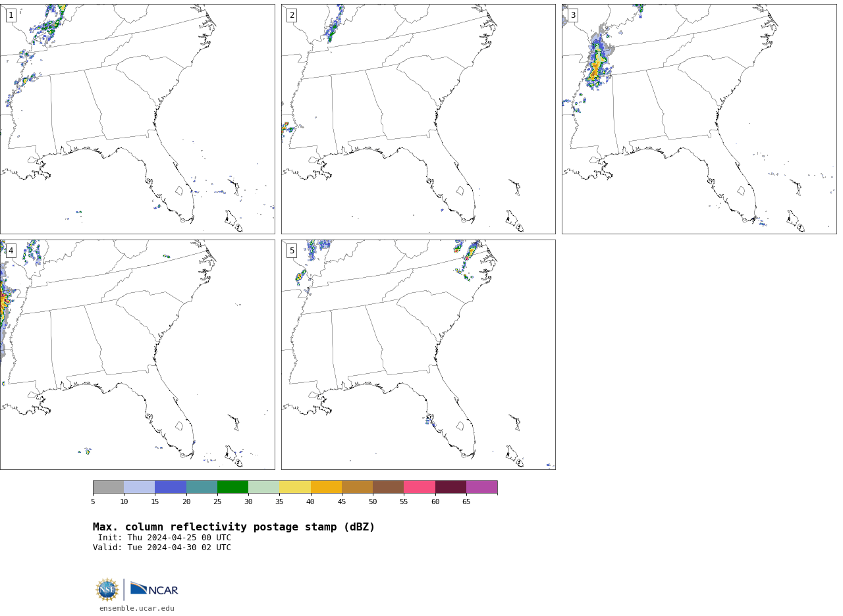843x616 pixels.
Task: Click the 'Init: Thu 2024-04-25 00 UTC' line
Action: (165, 538)
